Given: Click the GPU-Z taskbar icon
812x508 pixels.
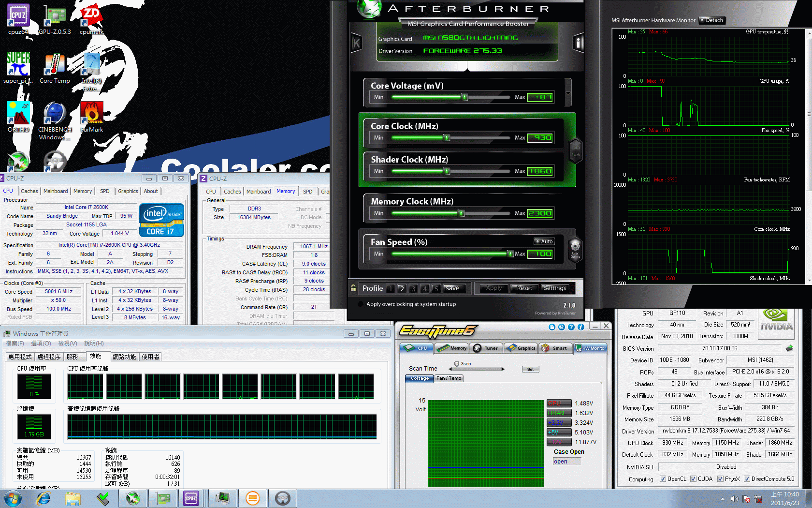Looking at the screenshot, I should coord(163,498).
